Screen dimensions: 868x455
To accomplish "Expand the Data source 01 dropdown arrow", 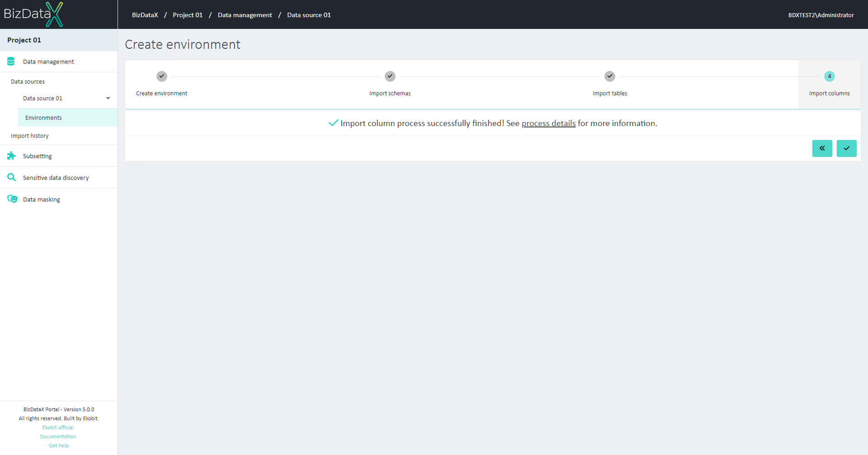I will (108, 98).
